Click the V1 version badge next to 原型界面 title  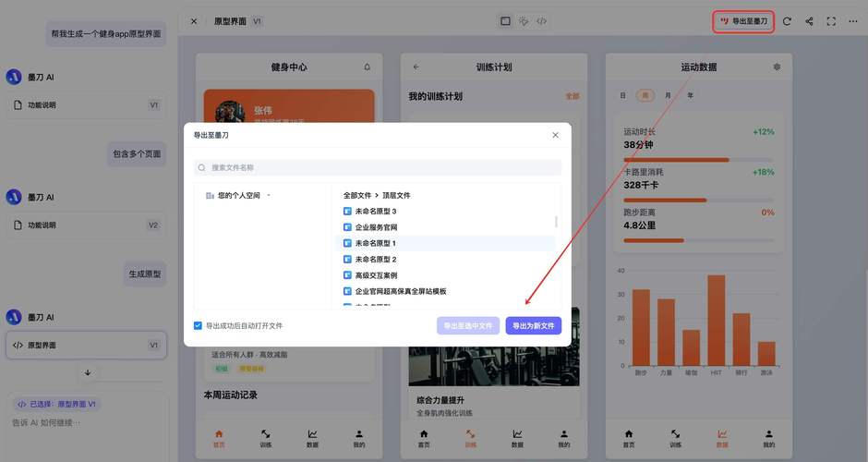coord(257,21)
